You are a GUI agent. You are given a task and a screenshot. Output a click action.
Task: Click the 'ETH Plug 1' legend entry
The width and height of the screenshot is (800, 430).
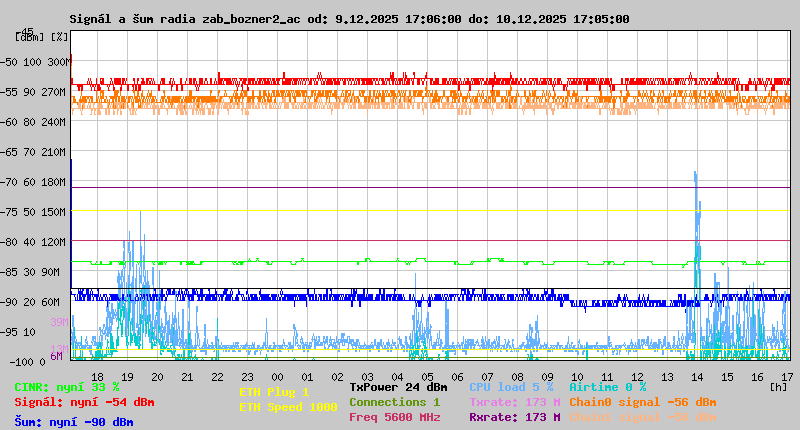click(274, 392)
